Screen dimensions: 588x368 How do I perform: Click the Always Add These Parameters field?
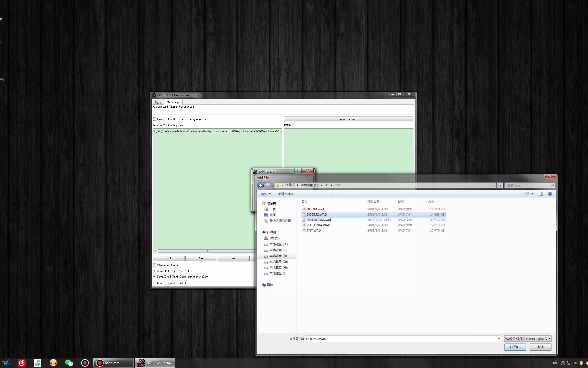[283, 112]
